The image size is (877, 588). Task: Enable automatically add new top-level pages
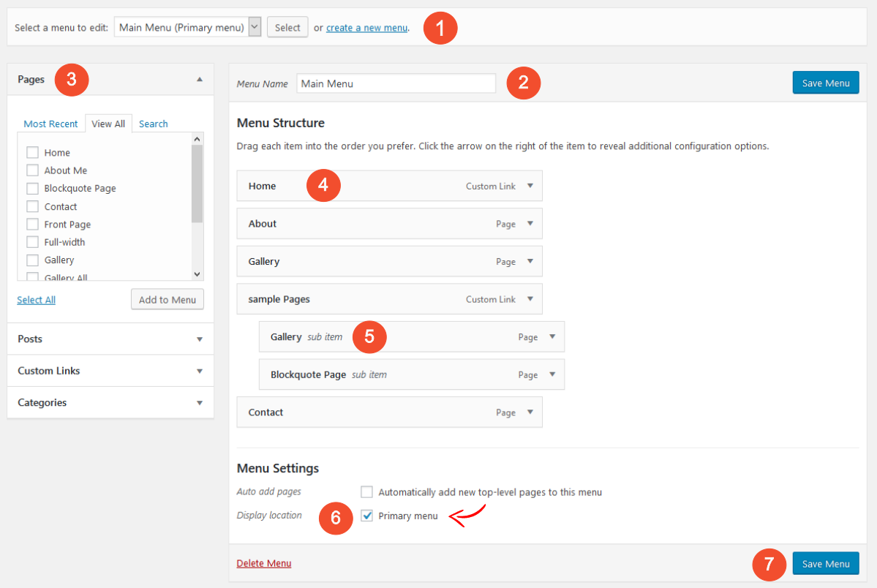coord(366,491)
